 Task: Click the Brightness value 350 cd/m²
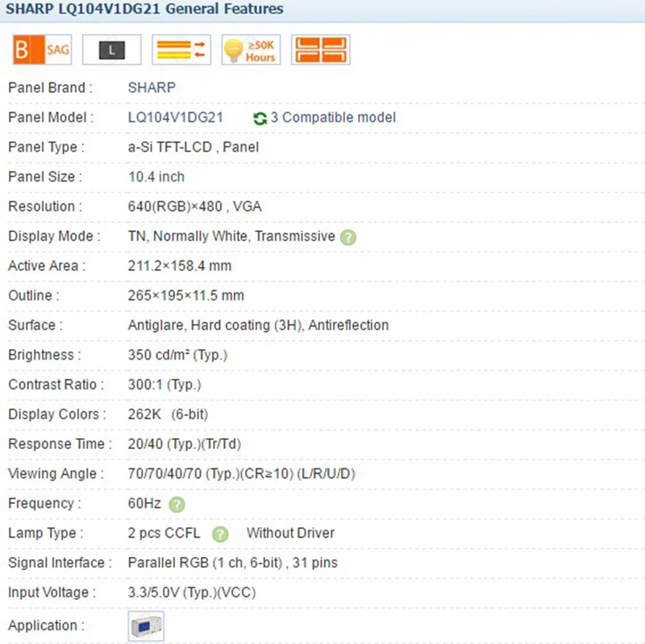click(x=178, y=355)
